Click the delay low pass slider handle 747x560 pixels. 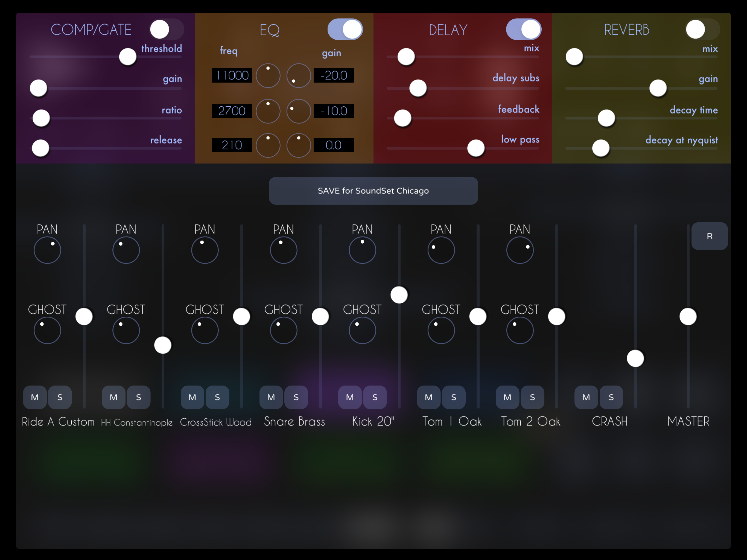pos(476,148)
